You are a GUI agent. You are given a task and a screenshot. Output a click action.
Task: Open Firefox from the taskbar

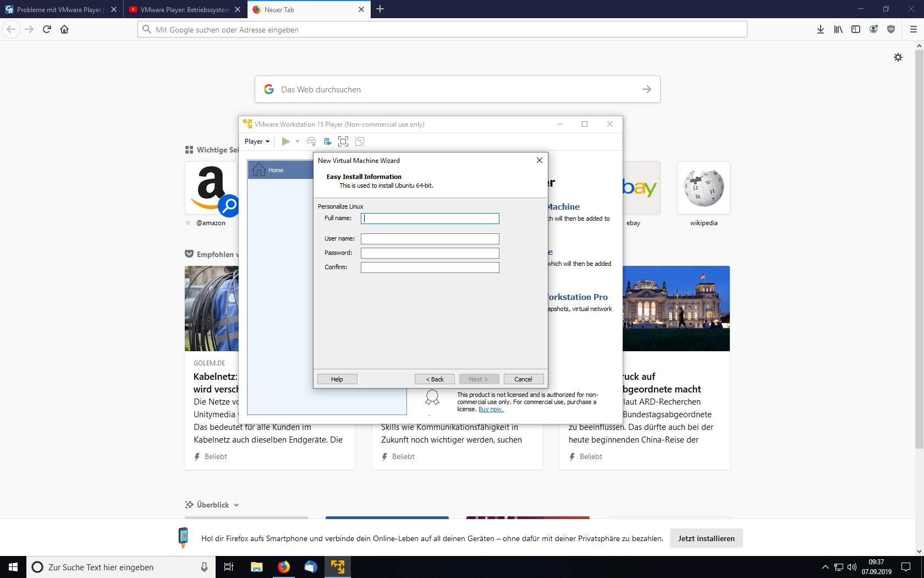coord(284,567)
